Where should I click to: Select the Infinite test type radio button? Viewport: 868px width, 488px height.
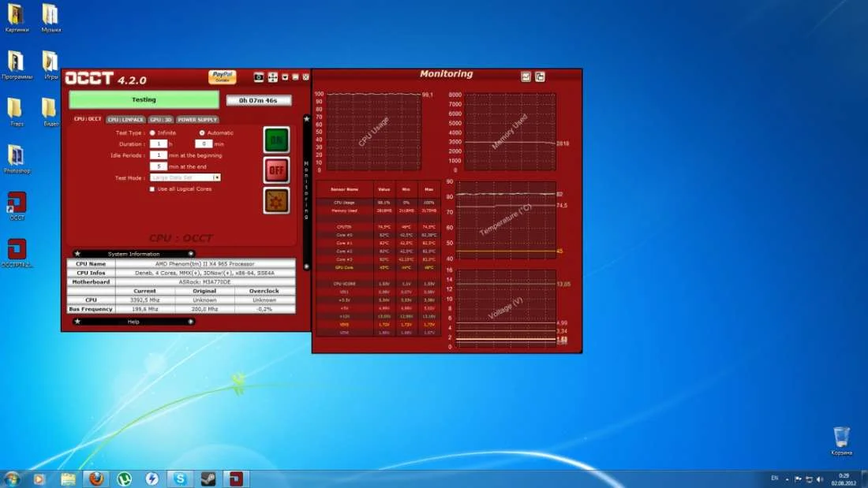(152, 132)
